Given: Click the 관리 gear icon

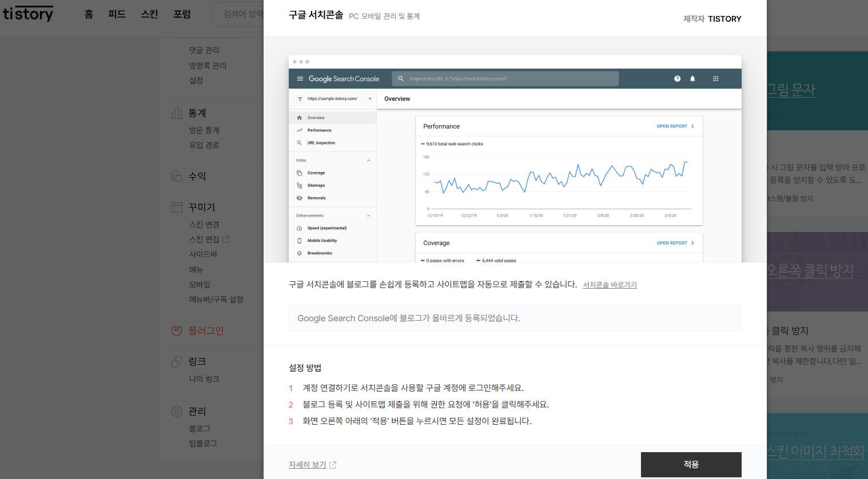Looking at the screenshot, I should click(x=177, y=411).
